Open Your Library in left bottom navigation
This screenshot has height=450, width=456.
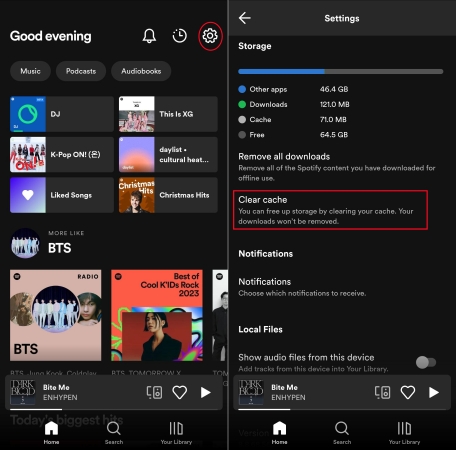click(x=176, y=433)
